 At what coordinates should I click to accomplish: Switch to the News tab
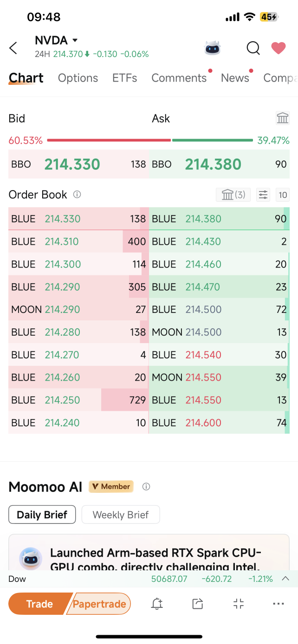point(235,78)
